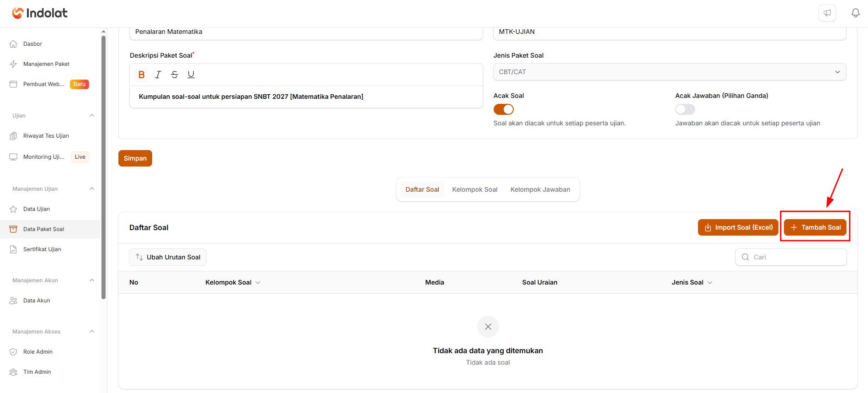Image resolution: width=868 pixels, height=393 pixels.
Task: Collapse the Manajemen Ujian sidebar section
Action: tap(92, 188)
